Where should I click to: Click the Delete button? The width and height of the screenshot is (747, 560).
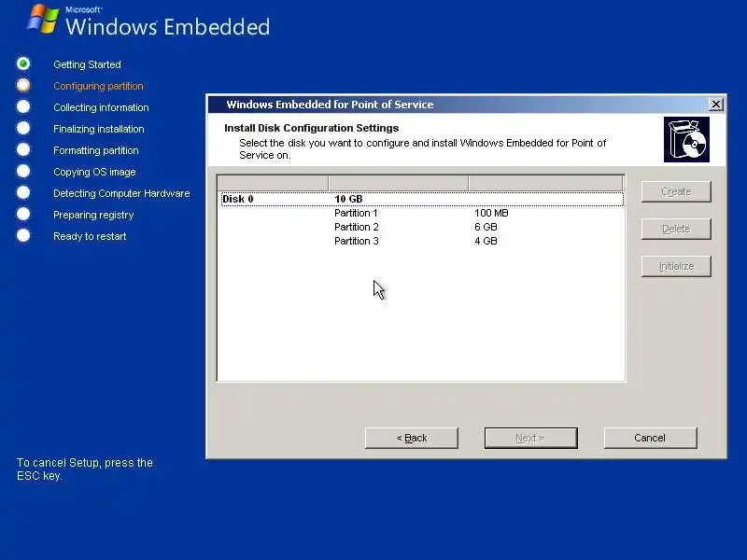point(676,229)
